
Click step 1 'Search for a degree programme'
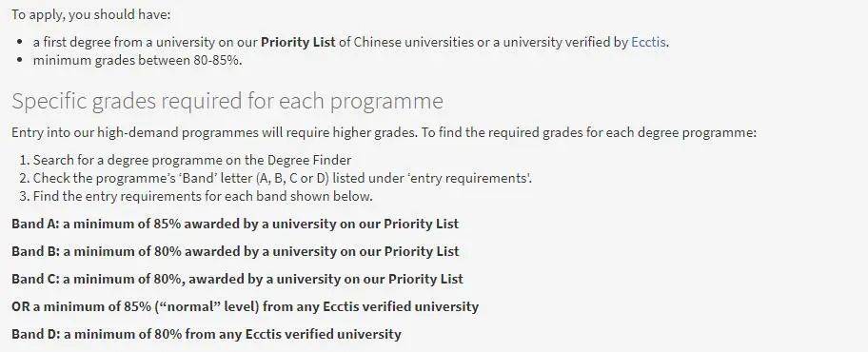pos(192,161)
